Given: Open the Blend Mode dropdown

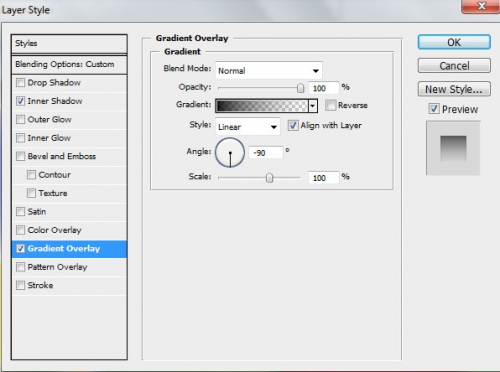Looking at the screenshot, I should tap(269, 70).
